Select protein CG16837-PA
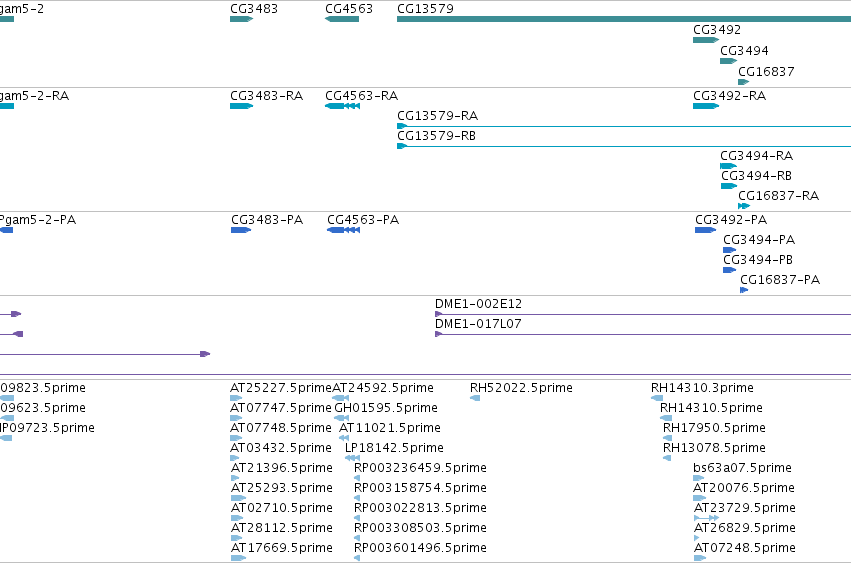 pos(780,280)
